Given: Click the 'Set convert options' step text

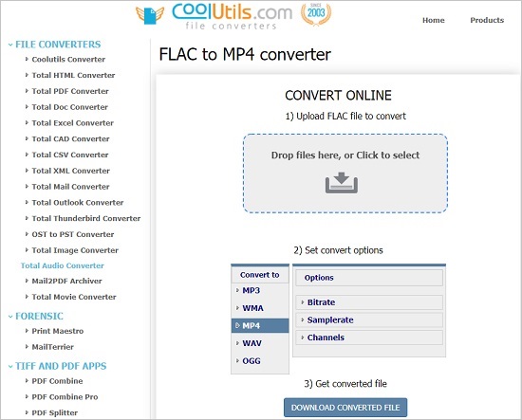Looking at the screenshot, I should tap(338, 250).
